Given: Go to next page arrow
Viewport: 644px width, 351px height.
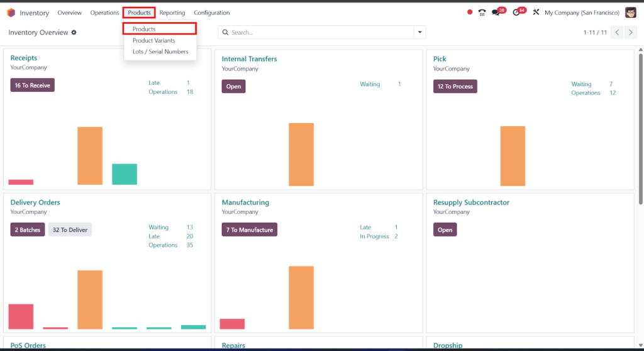Looking at the screenshot, I should click(x=630, y=33).
